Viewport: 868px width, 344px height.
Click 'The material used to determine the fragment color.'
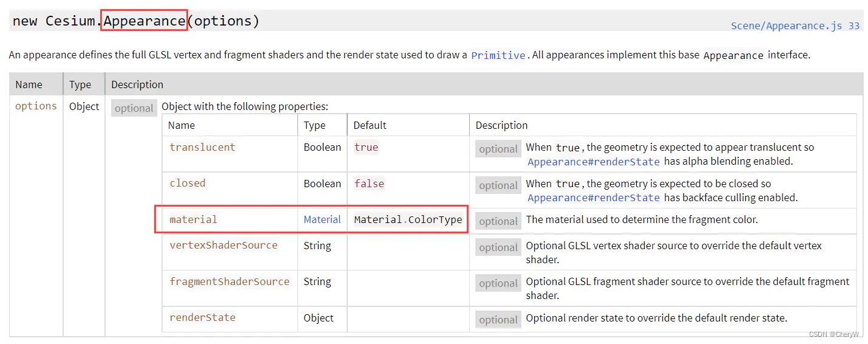pos(642,219)
